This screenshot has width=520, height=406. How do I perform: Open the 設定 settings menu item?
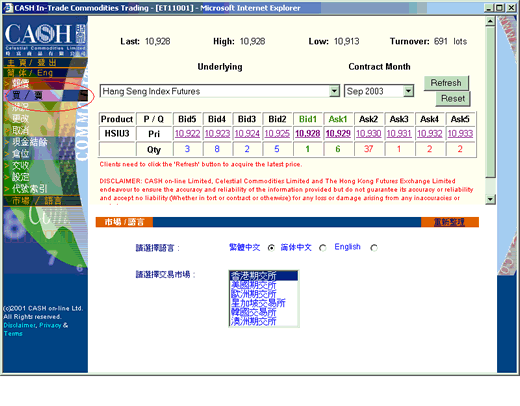tap(21, 177)
